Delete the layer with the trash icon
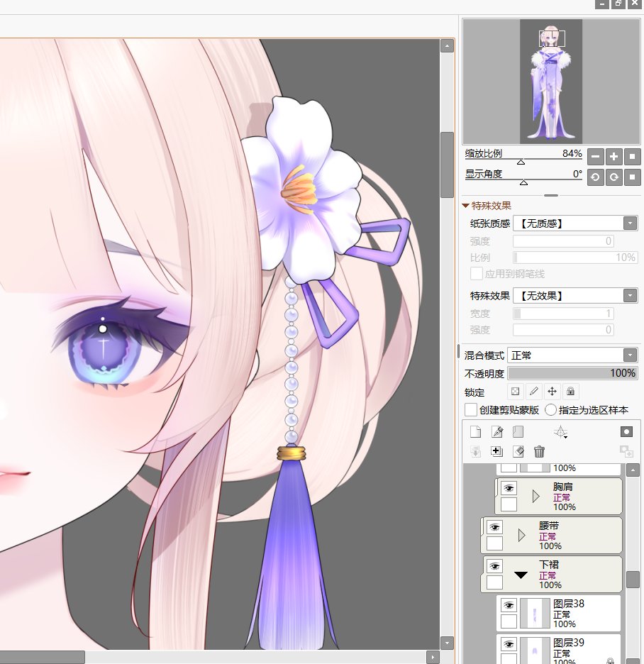The height and width of the screenshot is (664, 644). pos(539,451)
